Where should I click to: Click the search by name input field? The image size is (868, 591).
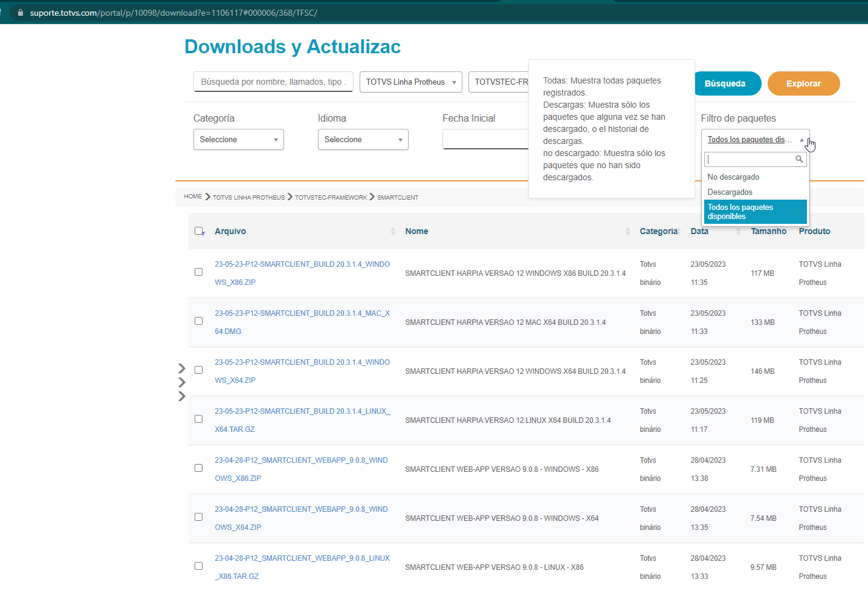coord(273,82)
